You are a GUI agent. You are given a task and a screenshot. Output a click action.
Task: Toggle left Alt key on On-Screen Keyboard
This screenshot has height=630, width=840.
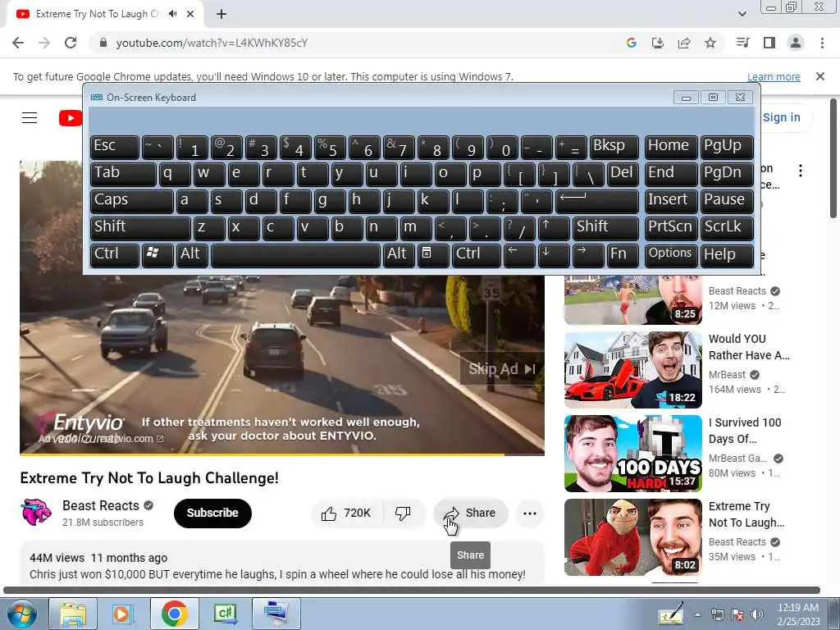(x=192, y=255)
